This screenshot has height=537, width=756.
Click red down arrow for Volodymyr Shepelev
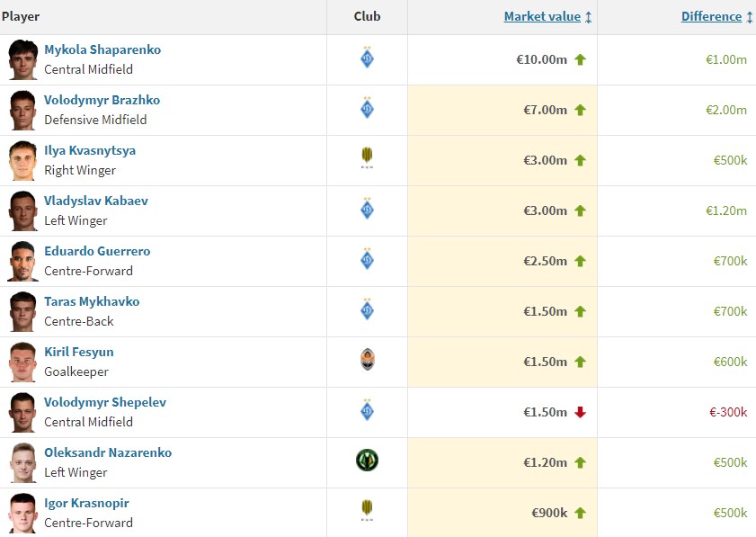tap(580, 413)
